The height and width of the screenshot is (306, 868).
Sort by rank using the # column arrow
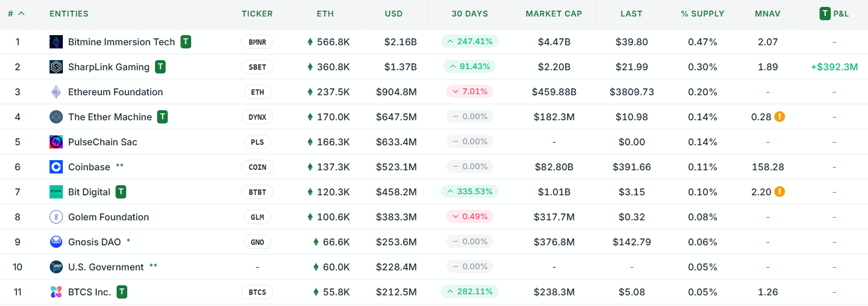21,14
